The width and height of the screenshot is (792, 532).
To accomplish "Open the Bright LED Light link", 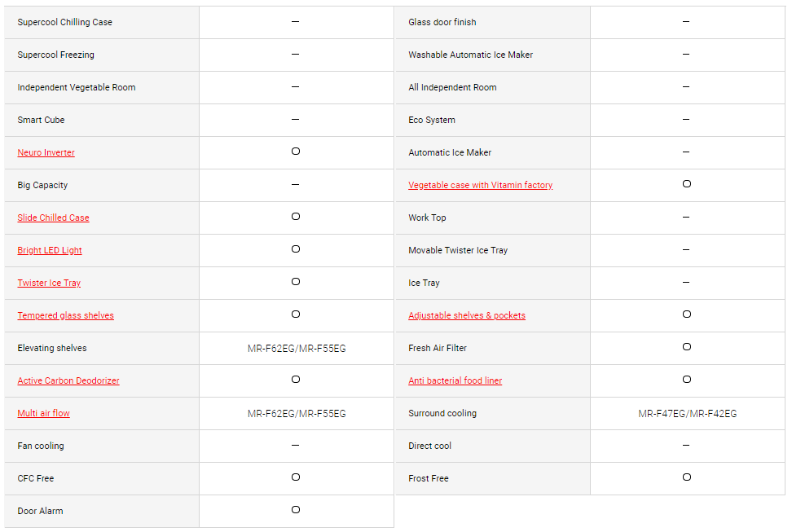I will 50,250.
